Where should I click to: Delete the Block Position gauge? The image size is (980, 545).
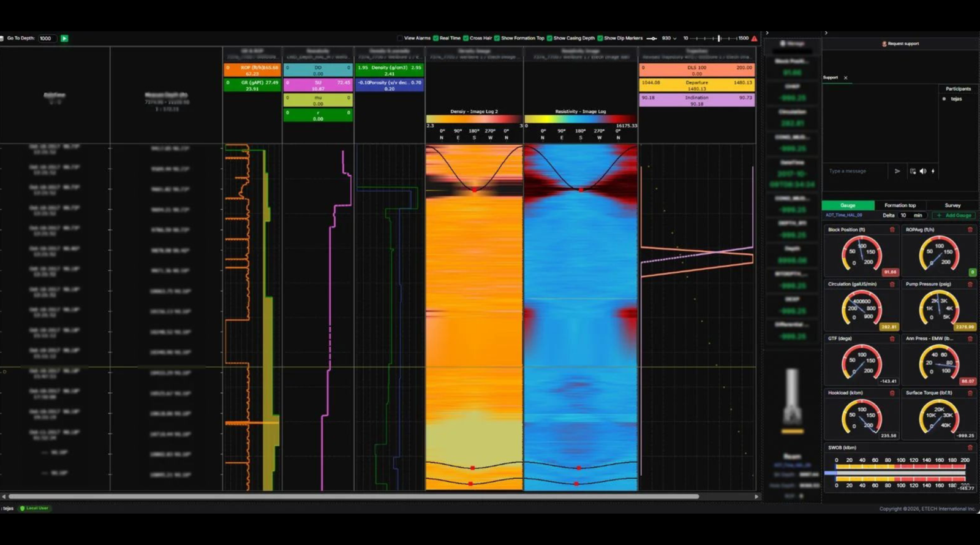tap(892, 230)
